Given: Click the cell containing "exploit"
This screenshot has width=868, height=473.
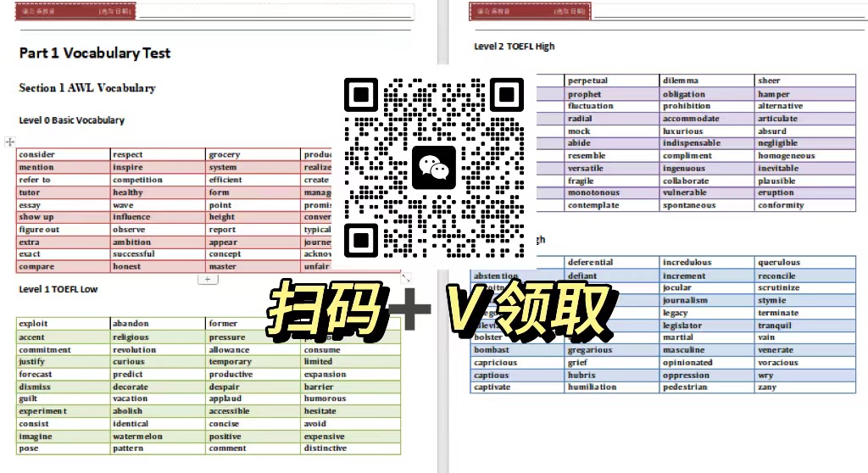Looking at the screenshot, I should tap(63, 324).
